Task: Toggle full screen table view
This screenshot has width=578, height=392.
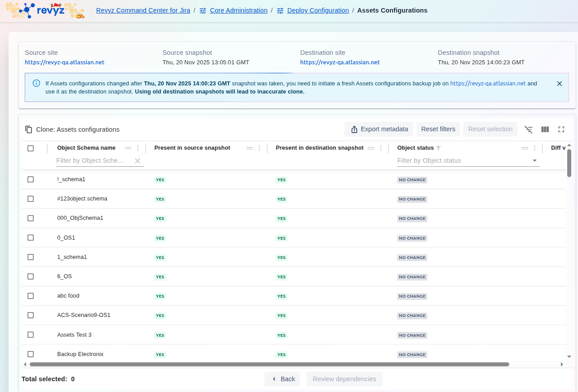Action: (561, 129)
